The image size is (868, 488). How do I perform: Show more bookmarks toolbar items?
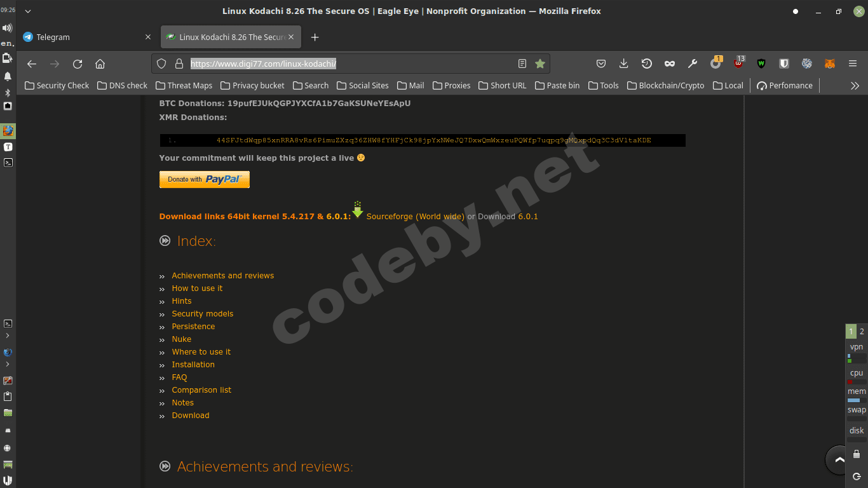click(x=855, y=86)
